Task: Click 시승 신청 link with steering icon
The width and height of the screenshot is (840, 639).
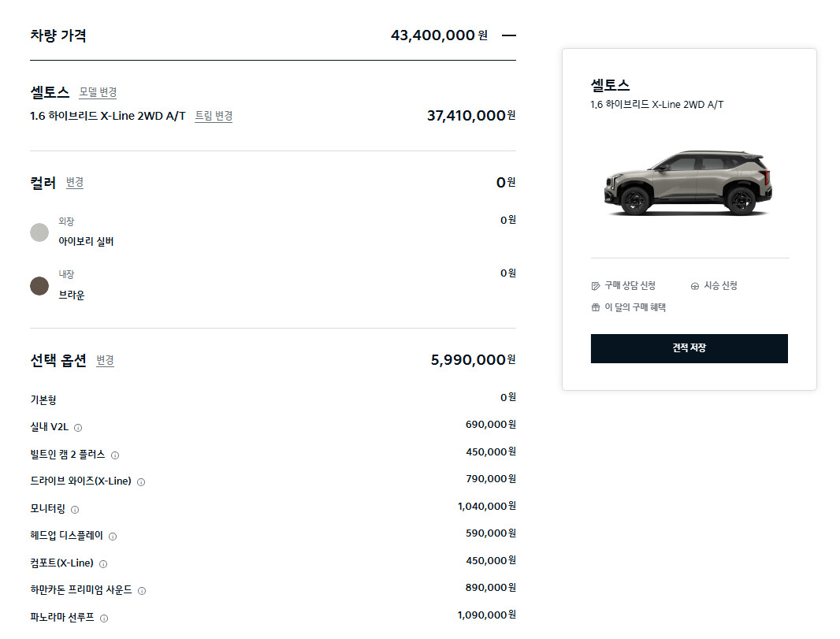Action: pyautogui.click(x=714, y=285)
